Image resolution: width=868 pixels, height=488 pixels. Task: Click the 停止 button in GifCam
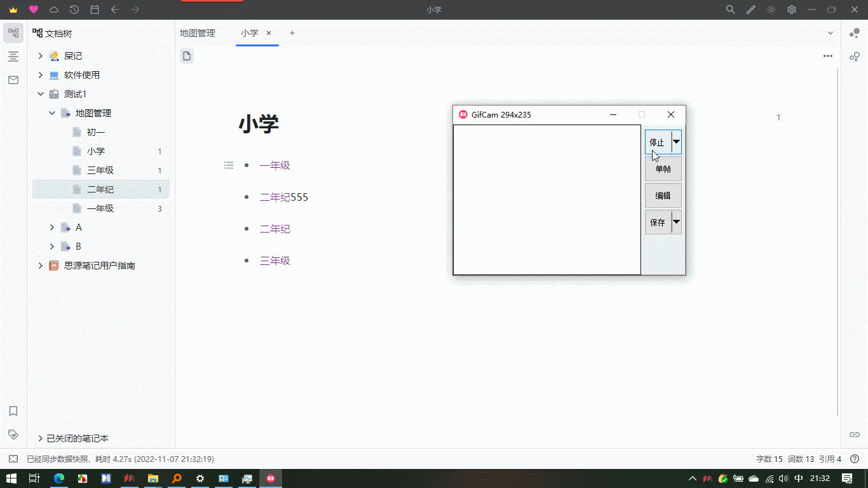click(x=658, y=142)
